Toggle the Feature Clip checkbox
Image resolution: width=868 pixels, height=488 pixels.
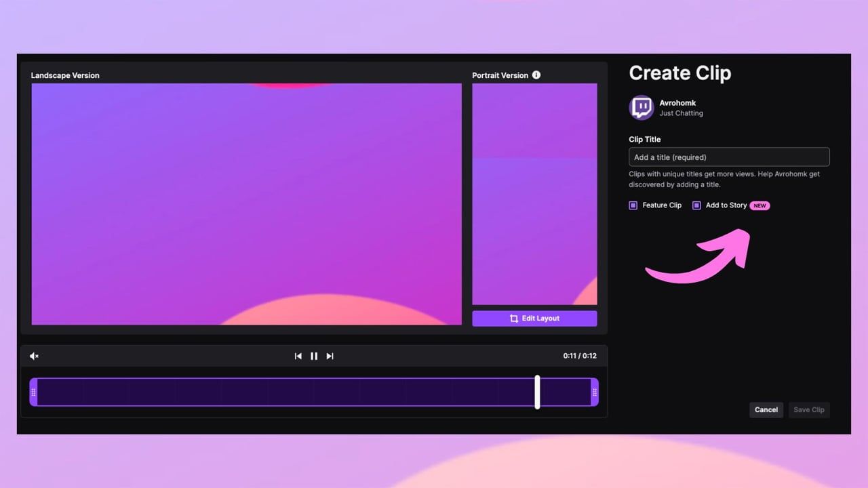click(x=633, y=205)
